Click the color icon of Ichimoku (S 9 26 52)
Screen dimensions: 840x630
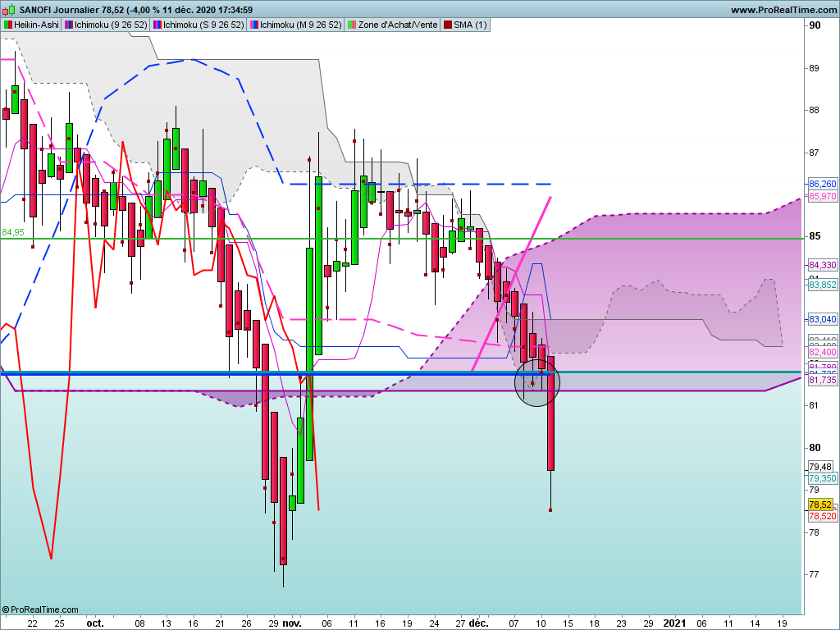click(157, 25)
